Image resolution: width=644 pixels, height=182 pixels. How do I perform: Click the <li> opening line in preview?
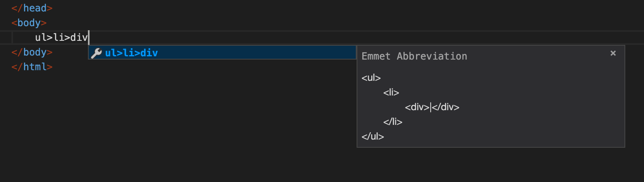coord(391,92)
